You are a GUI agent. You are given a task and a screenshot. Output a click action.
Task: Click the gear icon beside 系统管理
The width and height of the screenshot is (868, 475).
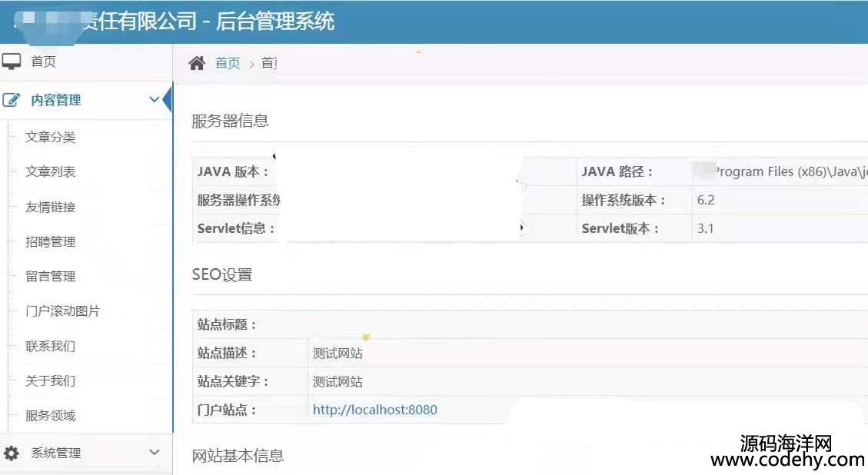(12, 453)
